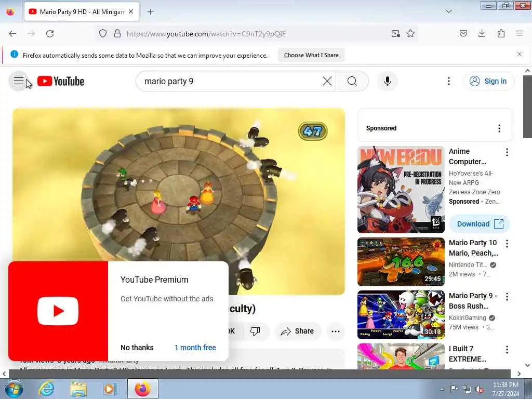Open the tracking protection shield
Screen dimensions: 532x399
pos(103,34)
